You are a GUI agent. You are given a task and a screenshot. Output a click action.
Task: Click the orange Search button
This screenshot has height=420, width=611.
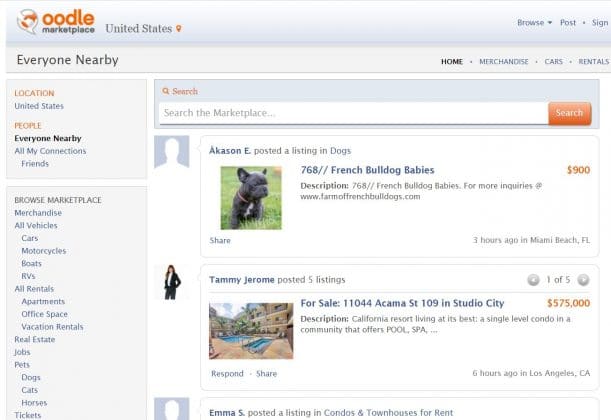569,113
